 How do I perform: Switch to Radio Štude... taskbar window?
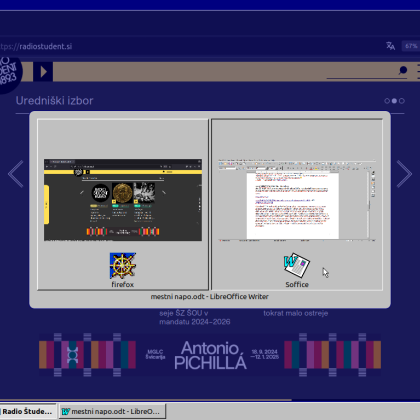click(28, 412)
